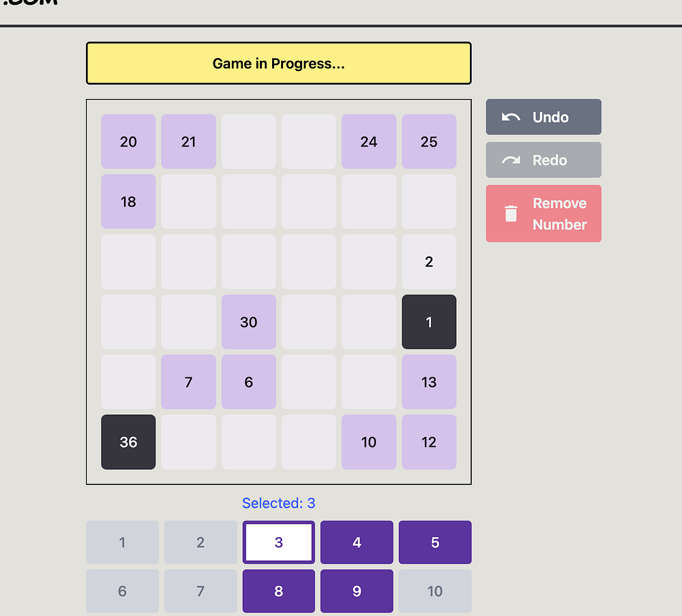This screenshot has height=616, width=682.
Task: Click the Undo arrow icon
Action: pos(511,117)
